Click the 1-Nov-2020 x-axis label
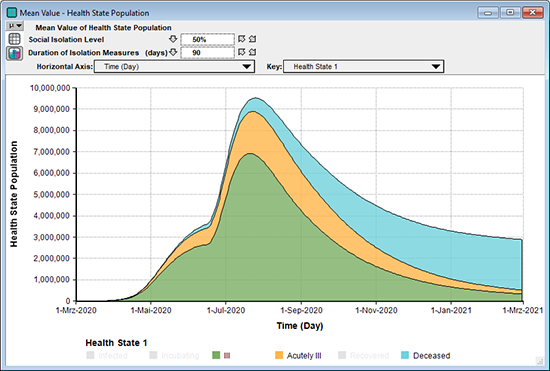Viewport: 550px width, 371px height. [376, 310]
